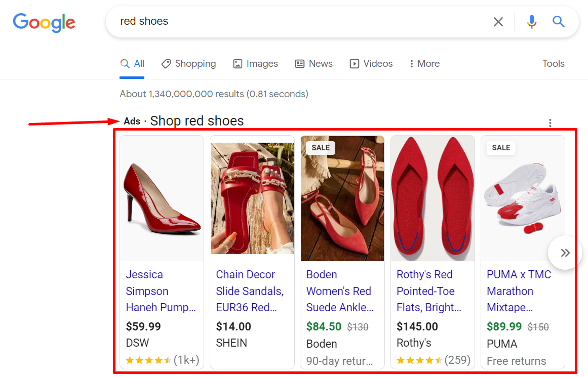This screenshot has width=588, height=377.
Task: Open the News tab icon
Action: click(x=299, y=63)
